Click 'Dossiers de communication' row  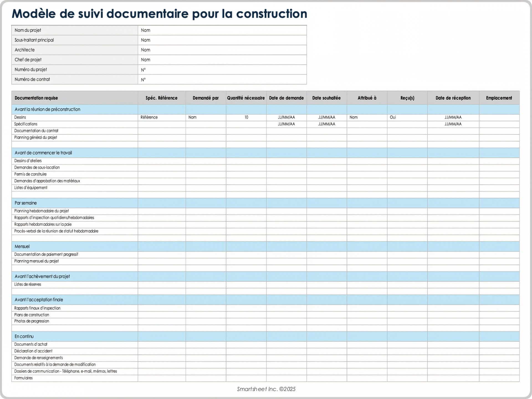coord(265,372)
